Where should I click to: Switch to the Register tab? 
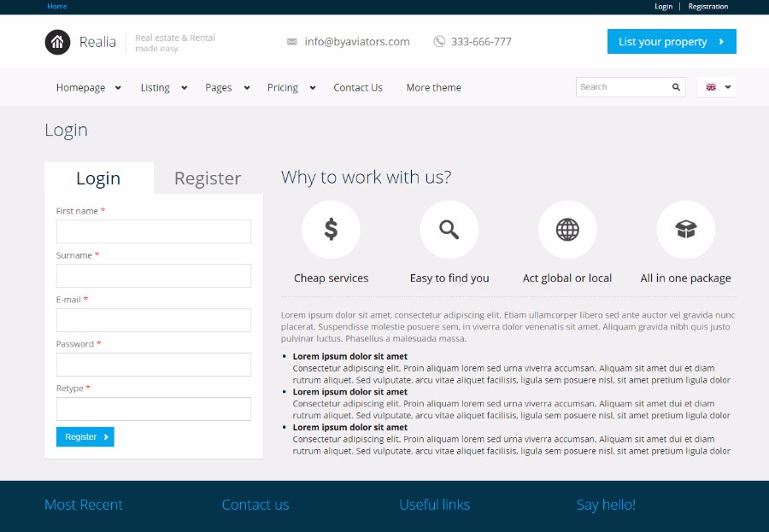208,178
